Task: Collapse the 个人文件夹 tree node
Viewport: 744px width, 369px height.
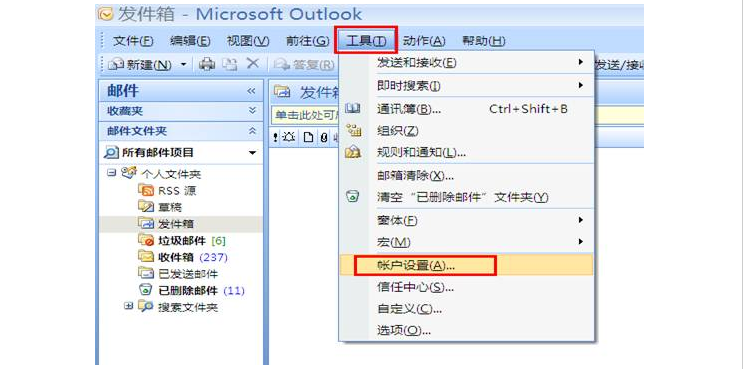Action: pos(112,173)
